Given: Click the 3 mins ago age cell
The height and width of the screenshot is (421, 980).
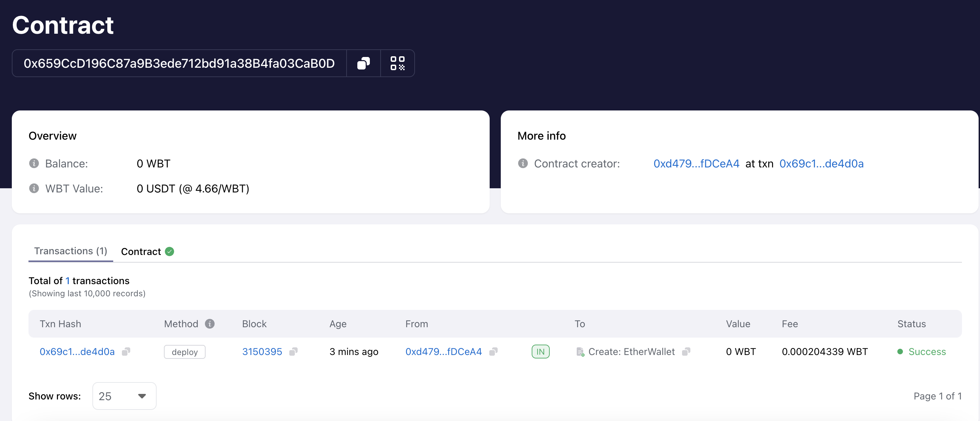Looking at the screenshot, I should 354,351.
